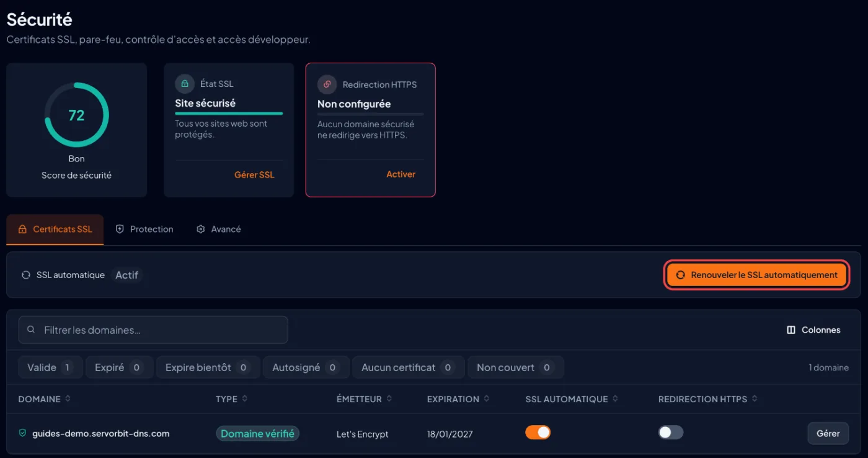Click Gérer for guides-demo.servorbit-dns.com
868x458 pixels.
click(828, 433)
